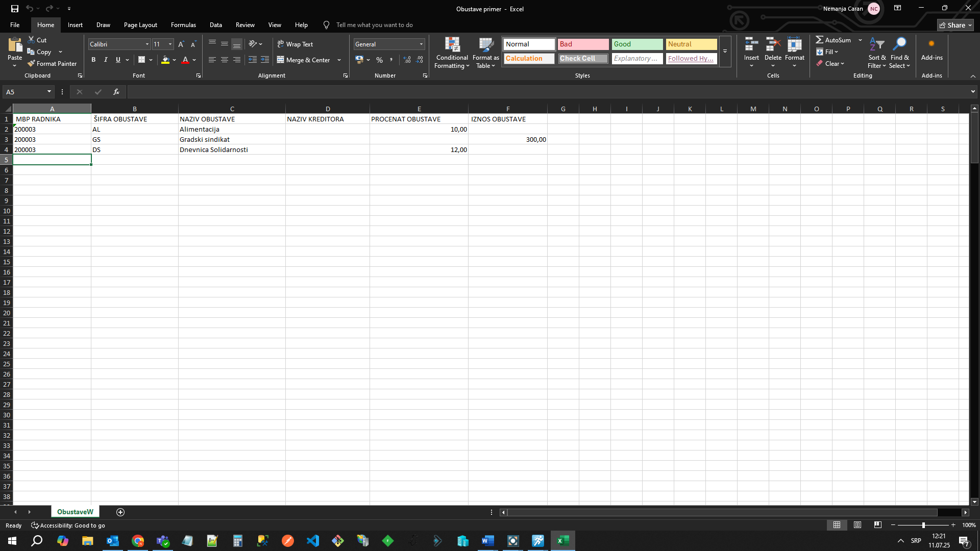This screenshot has height=551, width=980.
Task: Click the Add-ins icon
Action: [x=932, y=49]
